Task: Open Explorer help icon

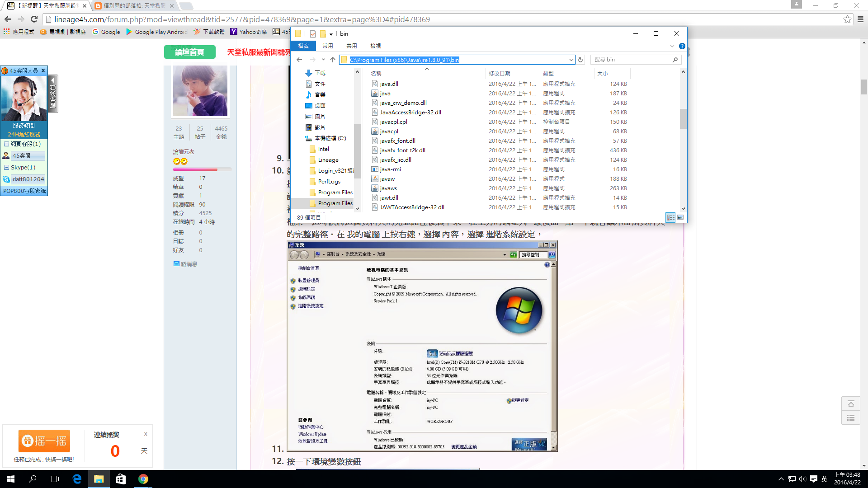Action: pos(682,46)
